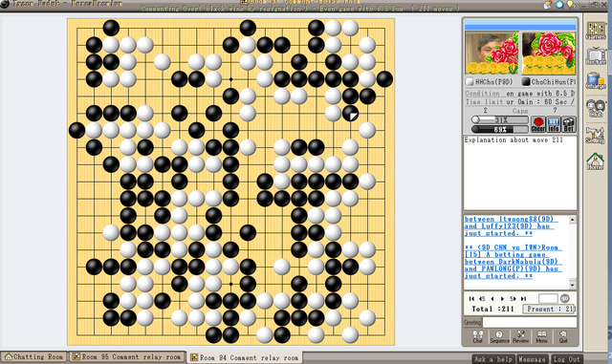The height and width of the screenshot is (364, 612).
Task: Click the Ask a help button
Action: coord(493,359)
